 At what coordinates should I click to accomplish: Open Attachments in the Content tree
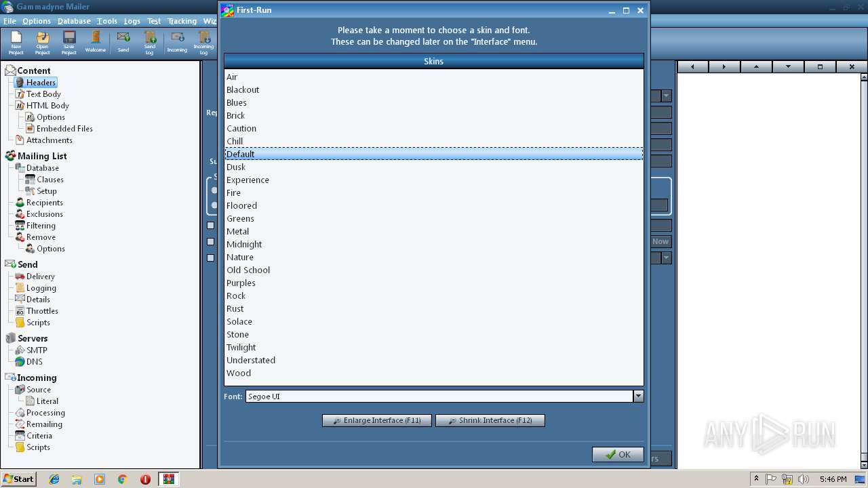tap(49, 140)
